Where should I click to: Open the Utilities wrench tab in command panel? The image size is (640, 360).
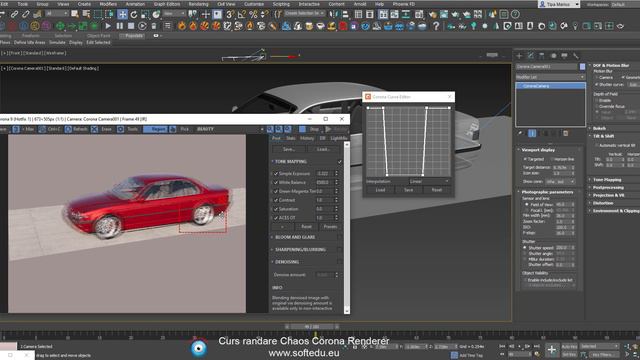(576, 56)
